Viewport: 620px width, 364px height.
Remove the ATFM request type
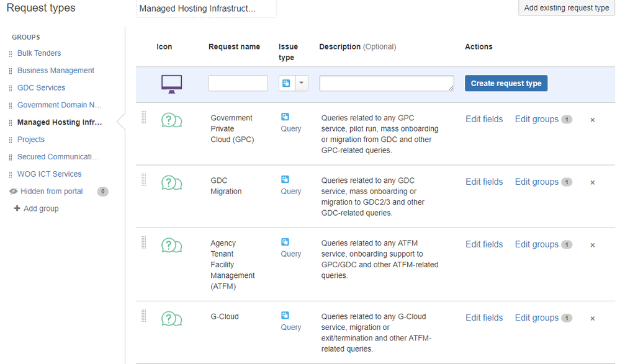592,245
